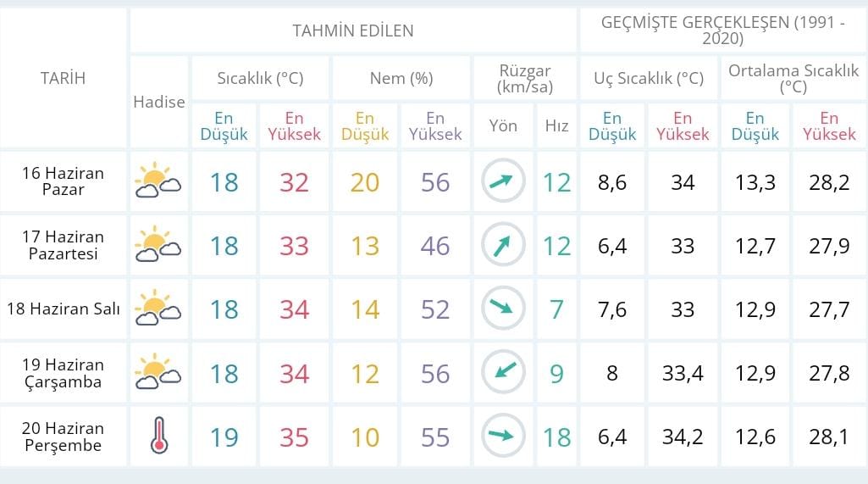
Task: Click the Uç Sıcaklık (°C) header
Action: [649, 78]
